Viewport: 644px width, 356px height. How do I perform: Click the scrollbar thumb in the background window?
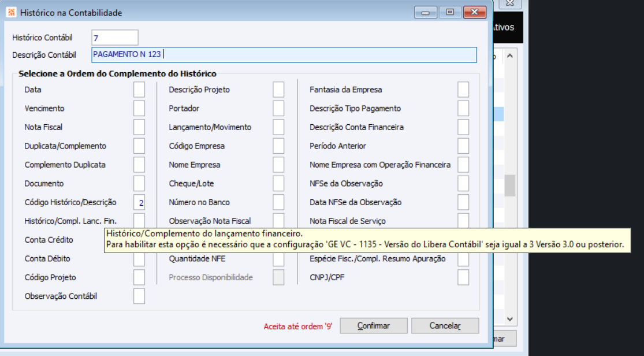click(509, 186)
